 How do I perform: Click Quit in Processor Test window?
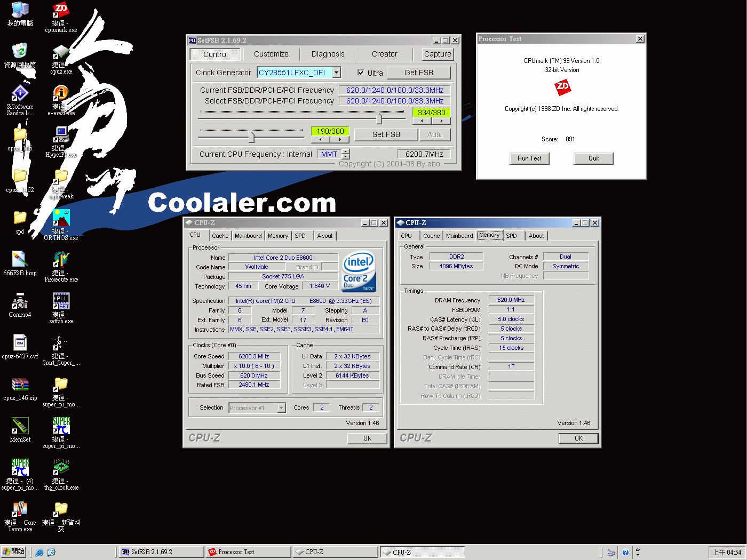click(593, 158)
